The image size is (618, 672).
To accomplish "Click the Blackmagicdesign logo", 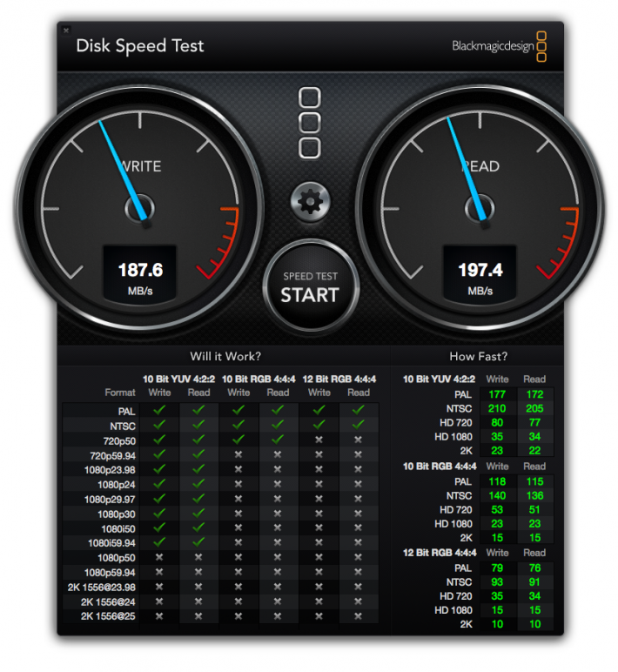I will (499, 46).
